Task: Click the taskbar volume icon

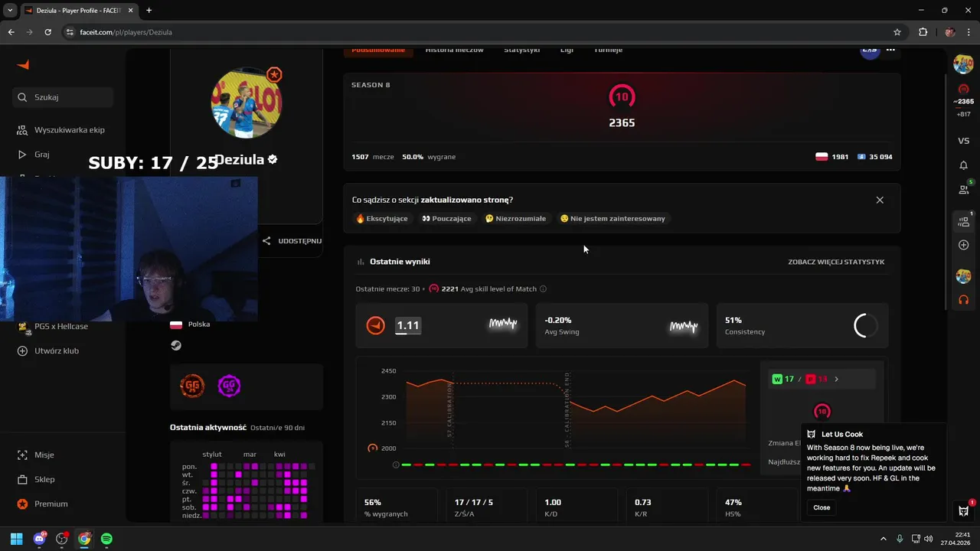Action: click(928, 539)
